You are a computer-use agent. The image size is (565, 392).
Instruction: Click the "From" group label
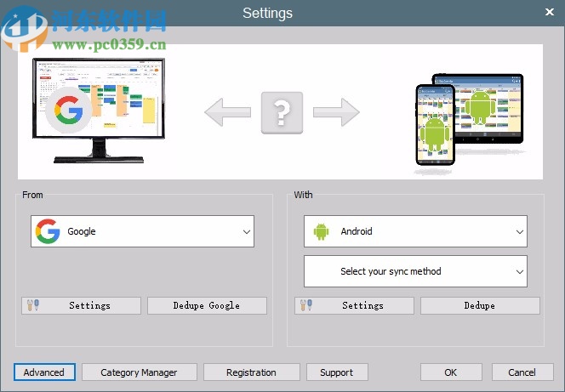pyautogui.click(x=32, y=195)
